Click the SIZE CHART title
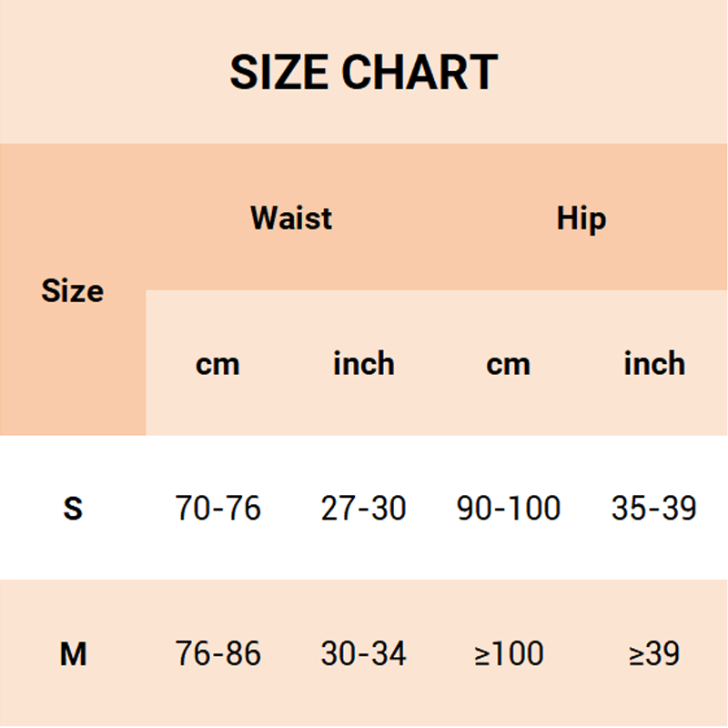 (363, 72)
